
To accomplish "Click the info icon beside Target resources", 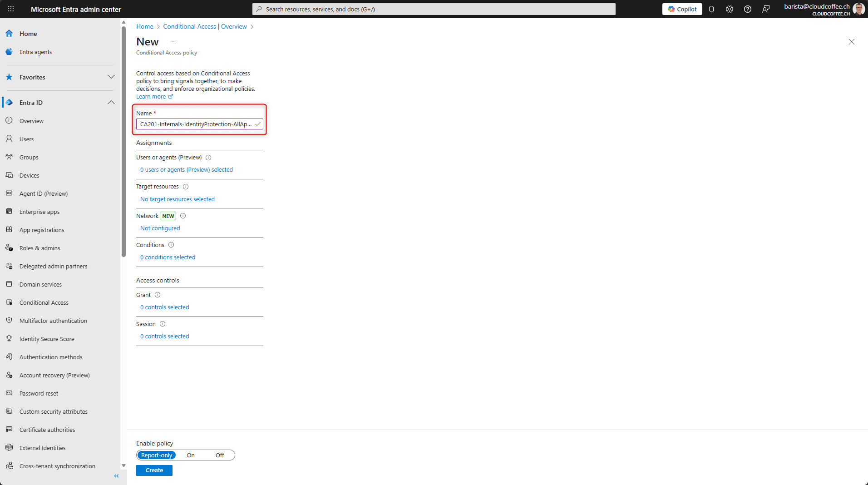I will [186, 187].
